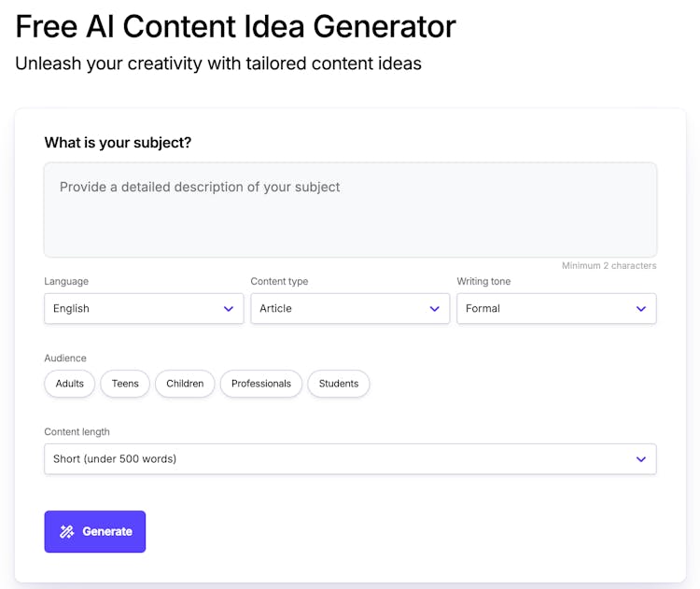Select the Children audience chip
The width and height of the screenshot is (700, 589).
pos(185,384)
